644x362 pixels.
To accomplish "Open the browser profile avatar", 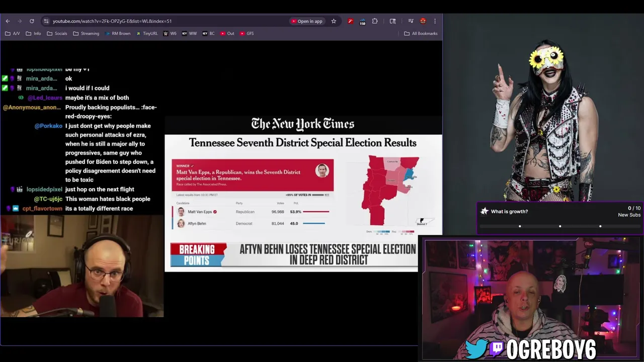I will tap(423, 21).
